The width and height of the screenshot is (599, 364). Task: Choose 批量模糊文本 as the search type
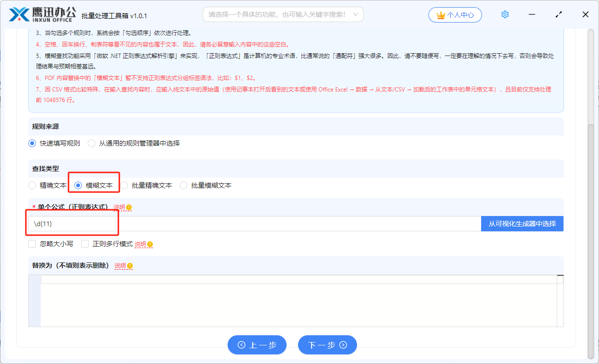184,185
